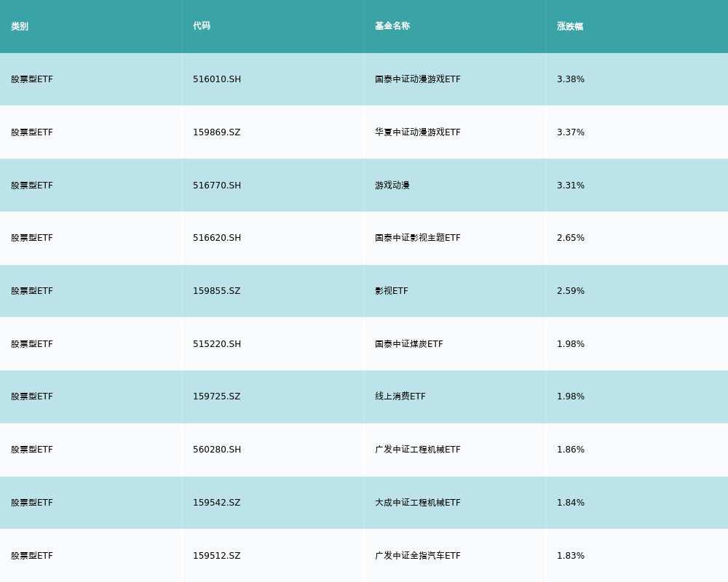Select code 560280.SH
Viewport: 728px width, 582px height.
(x=217, y=450)
